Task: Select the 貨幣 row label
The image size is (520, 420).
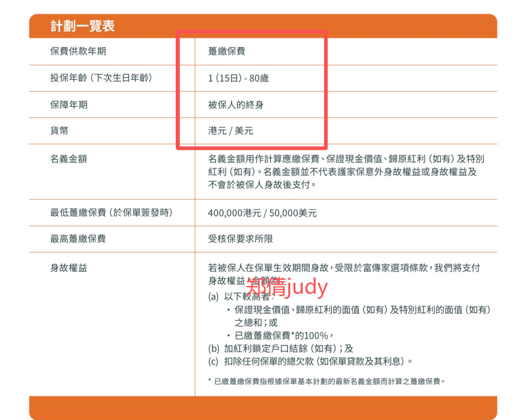Action: (x=59, y=131)
